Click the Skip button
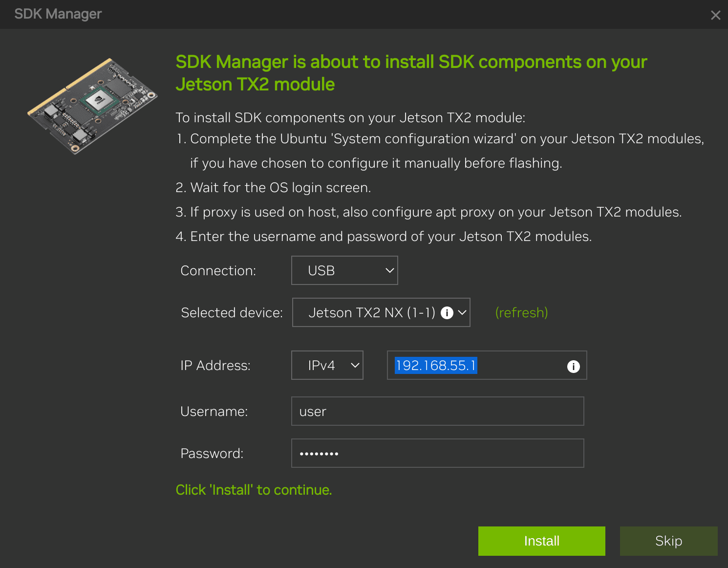728x568 pixels. tap(668, 541)
